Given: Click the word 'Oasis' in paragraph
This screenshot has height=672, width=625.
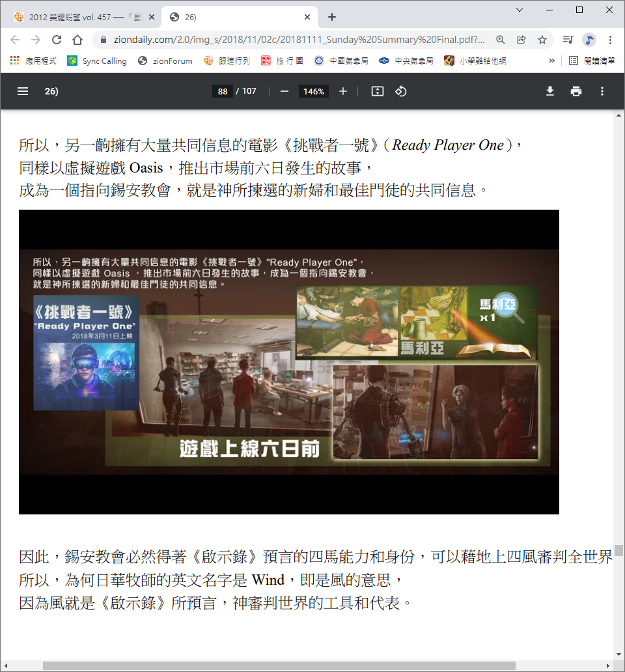Looking at the screenshot, I should coord(146,167).
